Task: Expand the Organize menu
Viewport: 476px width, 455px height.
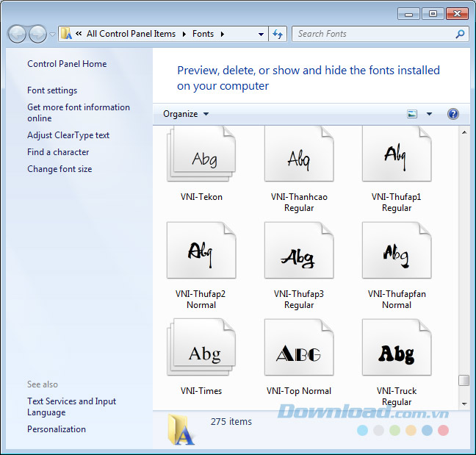Action: pos(186,114)
